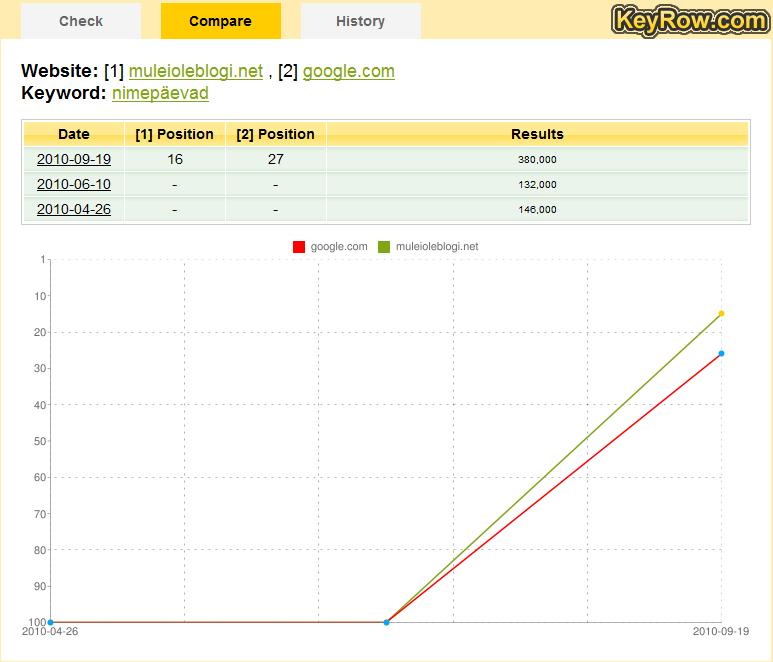Click the [2] Position column header
Image resolution: width=773 pixels, height=662 pixels.
pos(275,134)
